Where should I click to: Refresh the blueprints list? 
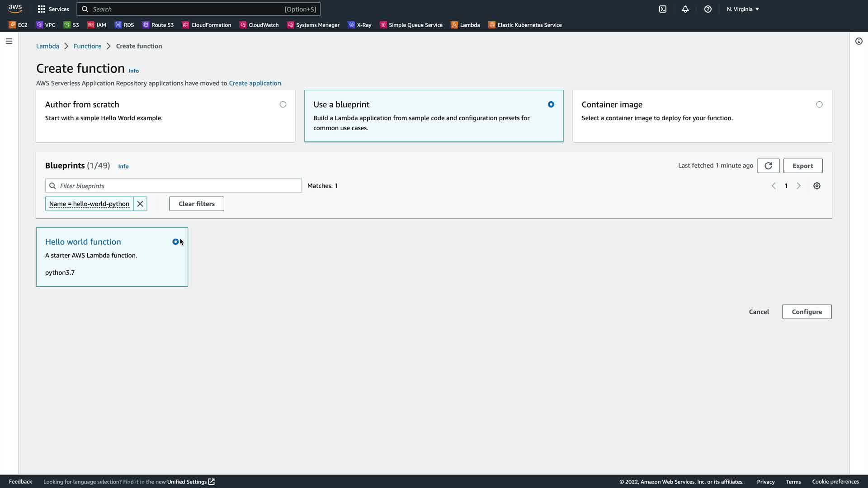click(768, 166)
